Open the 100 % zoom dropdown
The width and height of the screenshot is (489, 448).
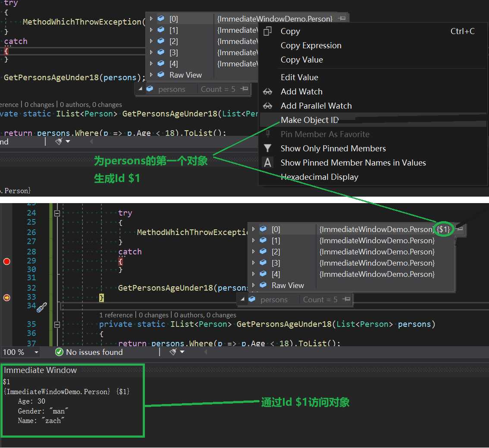(37, 352)
